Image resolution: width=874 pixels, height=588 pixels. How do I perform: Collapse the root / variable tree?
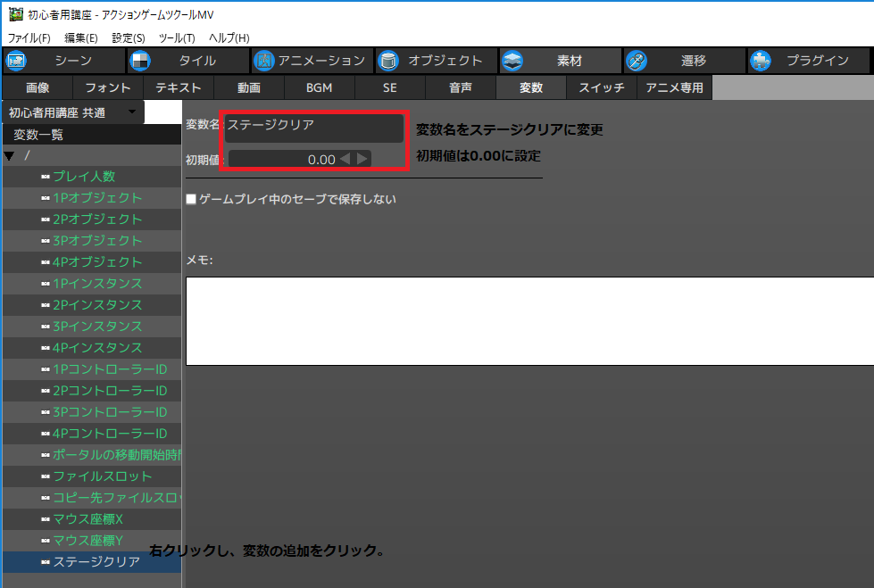10,153
